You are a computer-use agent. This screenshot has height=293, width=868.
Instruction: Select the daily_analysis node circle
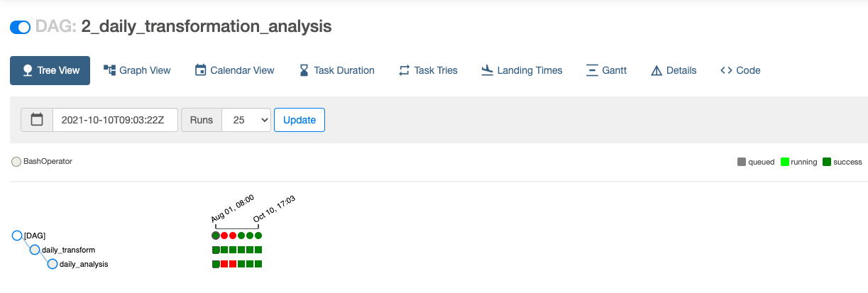coord(53,265)
